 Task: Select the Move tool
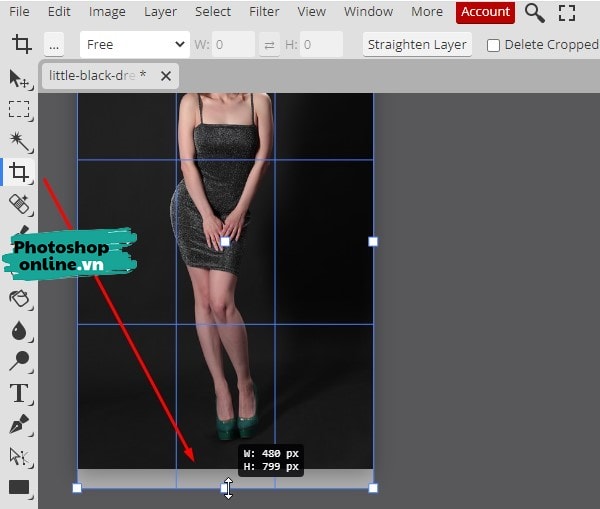click(x=19, y=78)
